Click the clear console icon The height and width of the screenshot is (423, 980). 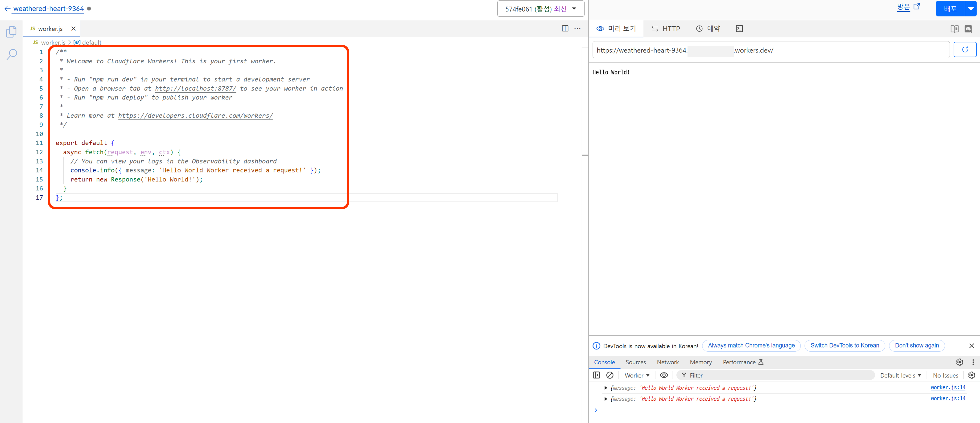609,375
